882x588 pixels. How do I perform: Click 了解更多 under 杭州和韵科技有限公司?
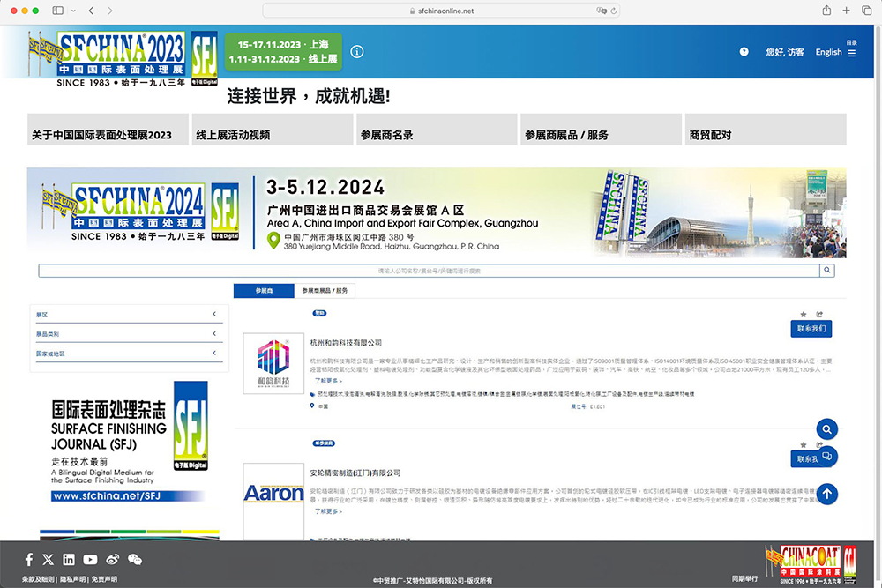pos(328,381)
